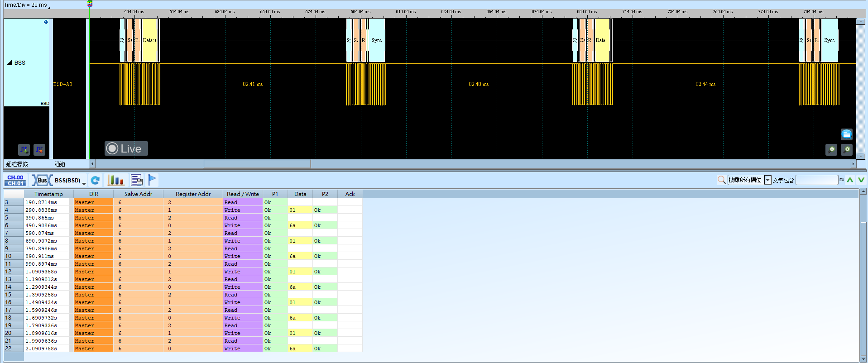Open the bar chart statistics icon

click(116, 180)
